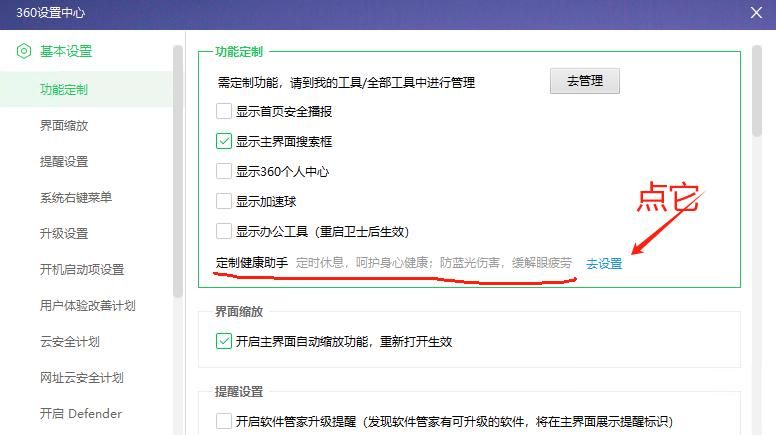Close the 360设置中心 window
776x435 pixels.
[756, 12]
